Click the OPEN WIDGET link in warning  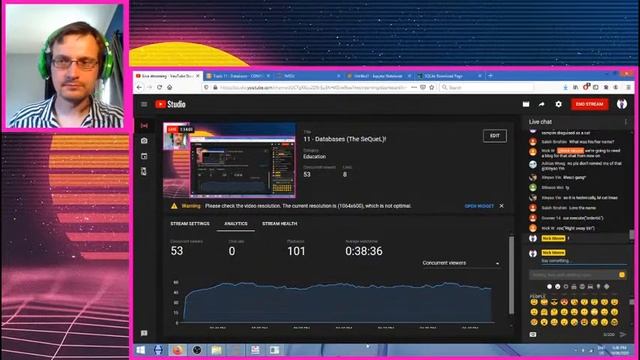tap(479, 206)
